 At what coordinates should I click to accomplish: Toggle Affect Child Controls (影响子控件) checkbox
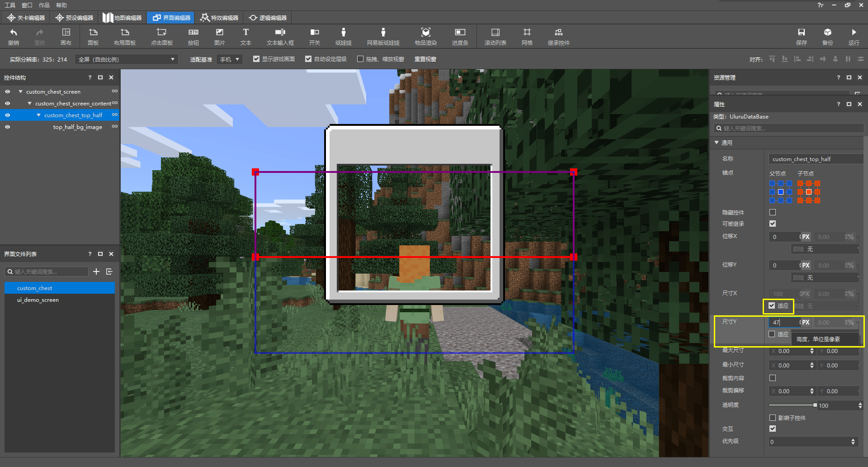(773, 418)
